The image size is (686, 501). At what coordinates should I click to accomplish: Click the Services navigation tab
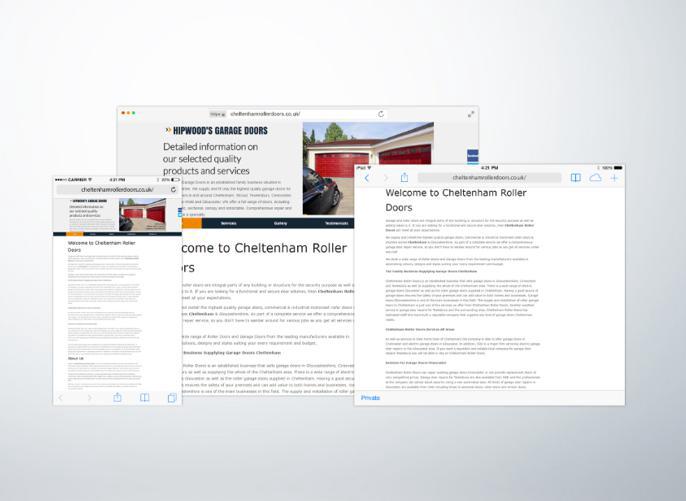[x=229, y=223]
